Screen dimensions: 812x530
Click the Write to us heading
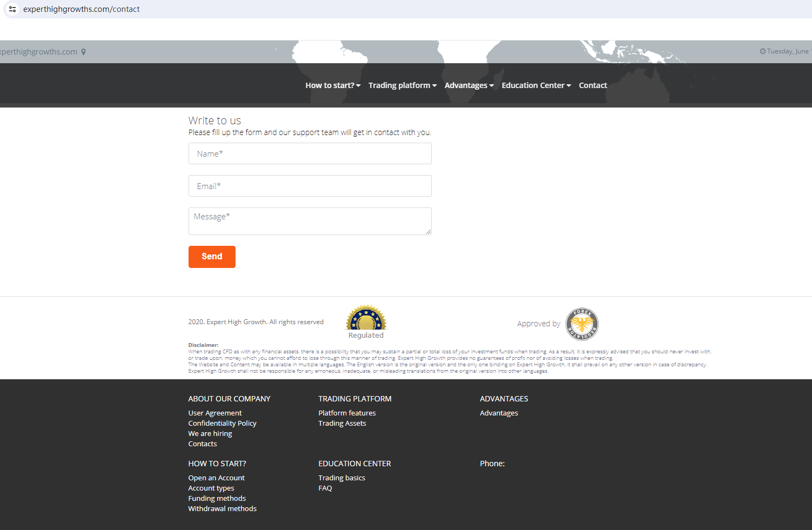pos(214,120)
